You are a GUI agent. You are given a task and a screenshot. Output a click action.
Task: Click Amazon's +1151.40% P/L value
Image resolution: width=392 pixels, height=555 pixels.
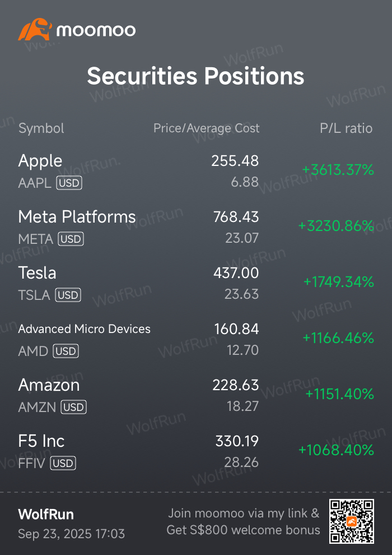[x=339, y=394]
